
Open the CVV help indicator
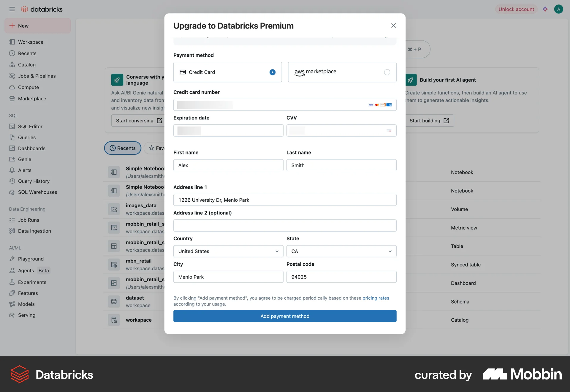click(389, 130)
